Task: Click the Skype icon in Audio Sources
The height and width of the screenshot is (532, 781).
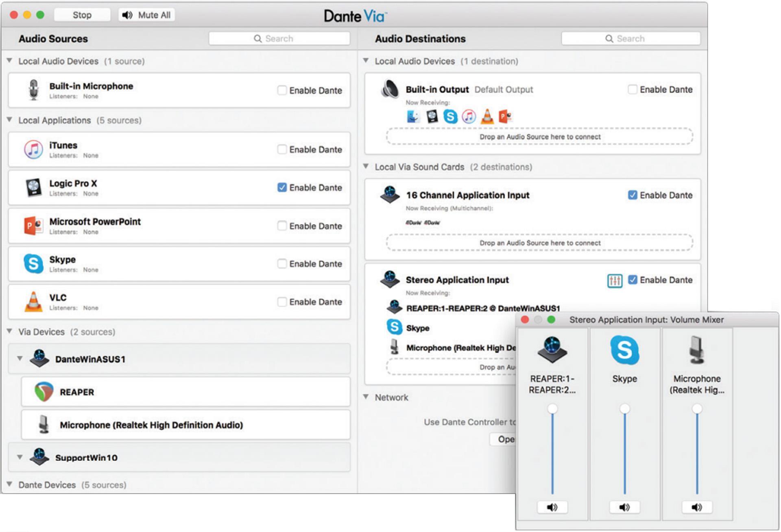Action: click(34, 264)
